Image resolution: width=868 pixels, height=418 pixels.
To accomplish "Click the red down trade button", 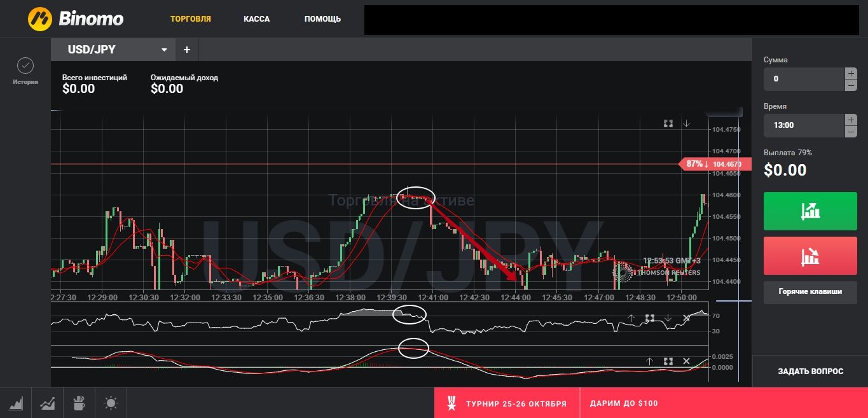I will click(810, 256).
